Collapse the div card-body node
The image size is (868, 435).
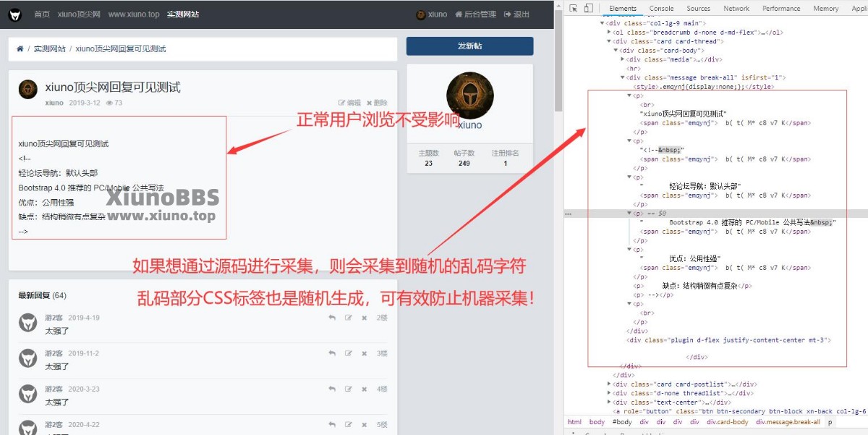point(616,51)
